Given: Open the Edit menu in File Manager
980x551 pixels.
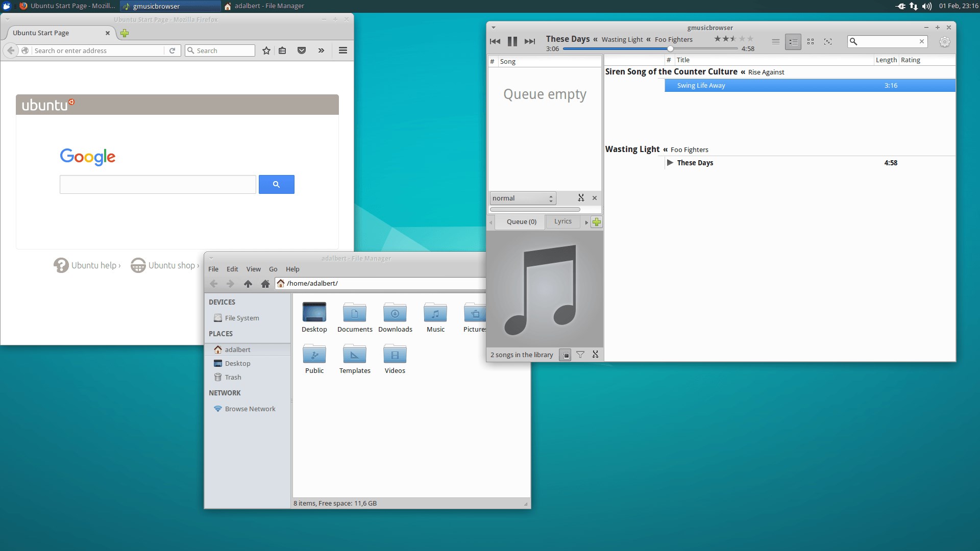Looking at the screenshot, I should [x=232, y=269].
